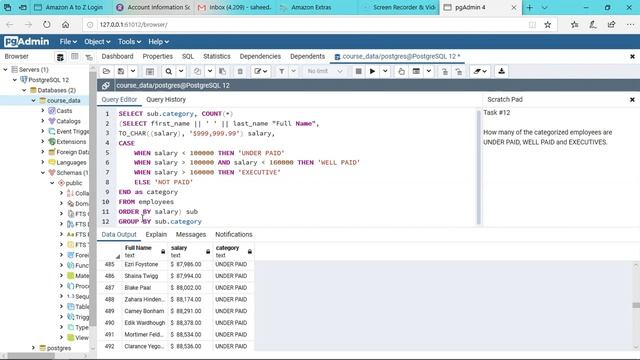Image resolution: width=640 pixels, height=360 pixels.
Task: Close the Scratch Pad panel
Action: (x=632, y=100)
